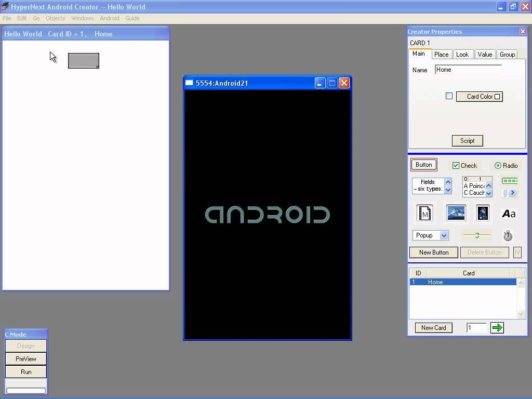
Task: Click the New Button button
Action: [x=434, y=252]
